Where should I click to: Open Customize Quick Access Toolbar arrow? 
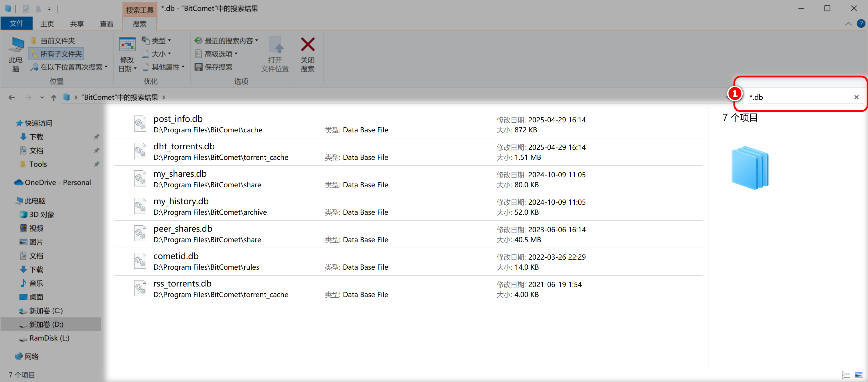tap(49, 9)
